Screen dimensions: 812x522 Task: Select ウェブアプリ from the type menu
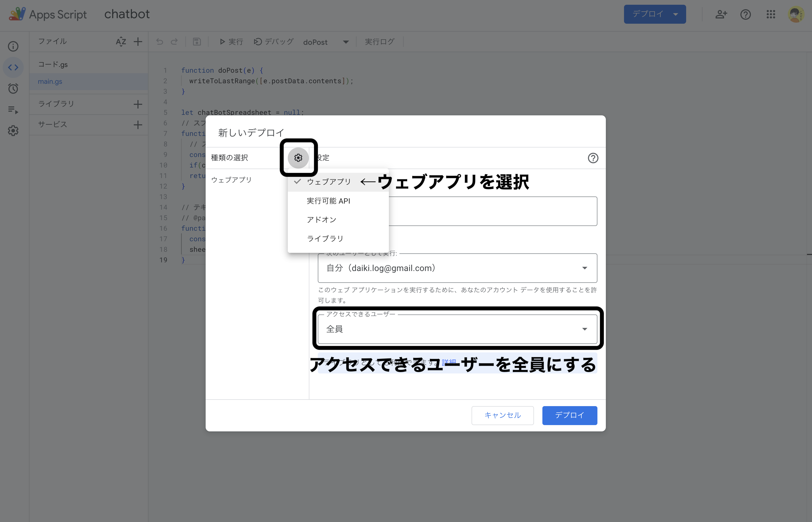tap(338, 182)
